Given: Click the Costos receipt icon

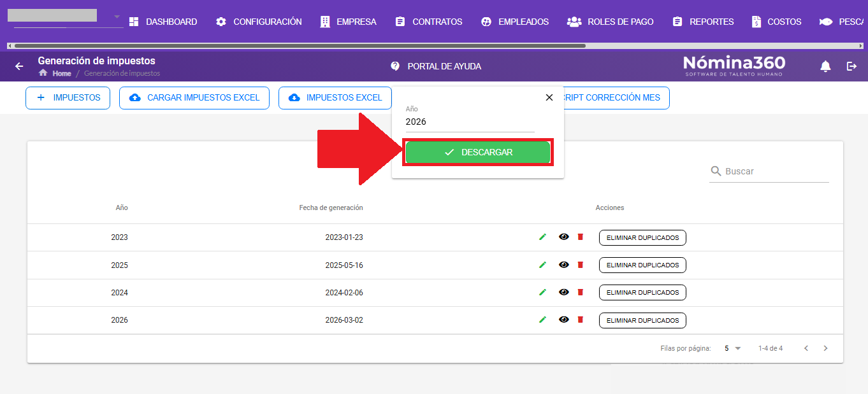Looking at the screenshot, I should (756, 22).
